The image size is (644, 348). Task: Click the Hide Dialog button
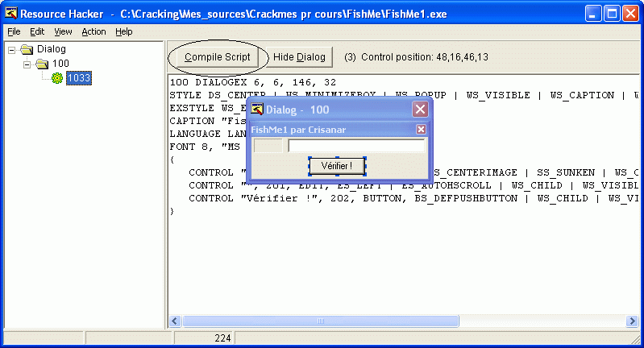pyautogui.click(x=299, y=57)
